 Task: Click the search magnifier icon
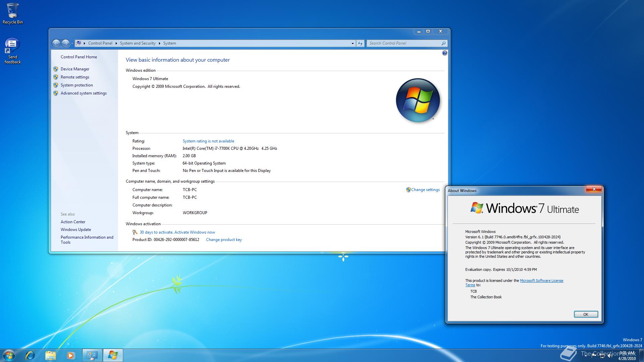tap(443, 43)
